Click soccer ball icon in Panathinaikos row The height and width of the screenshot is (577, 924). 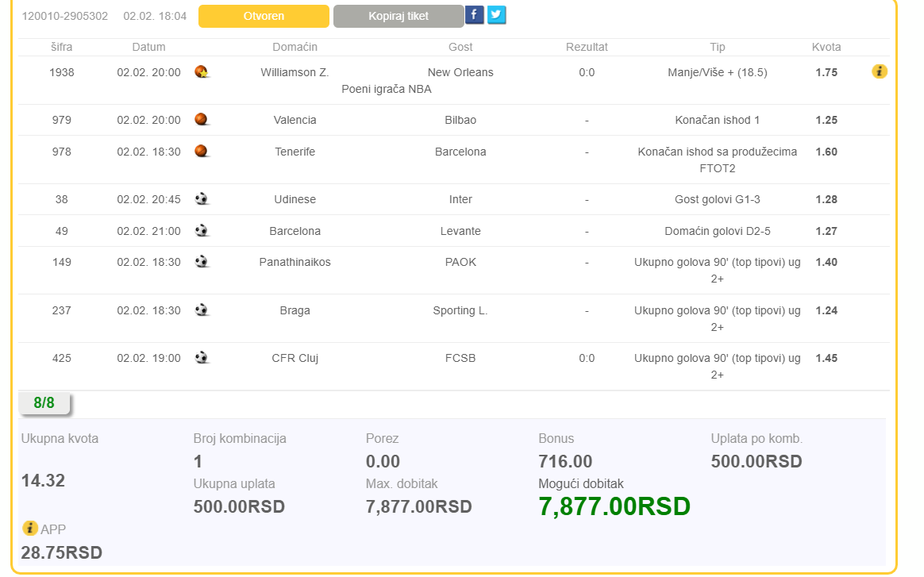[202, 262]
